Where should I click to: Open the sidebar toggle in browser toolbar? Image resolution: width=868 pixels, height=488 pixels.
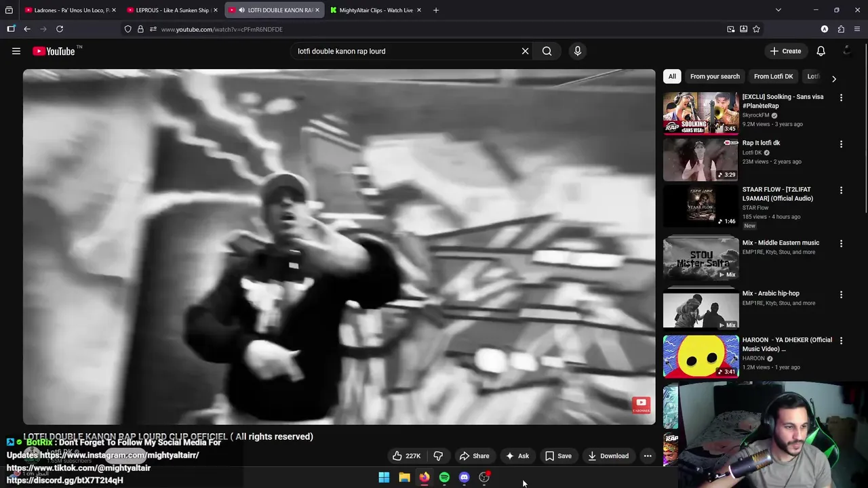pos(11,29)
